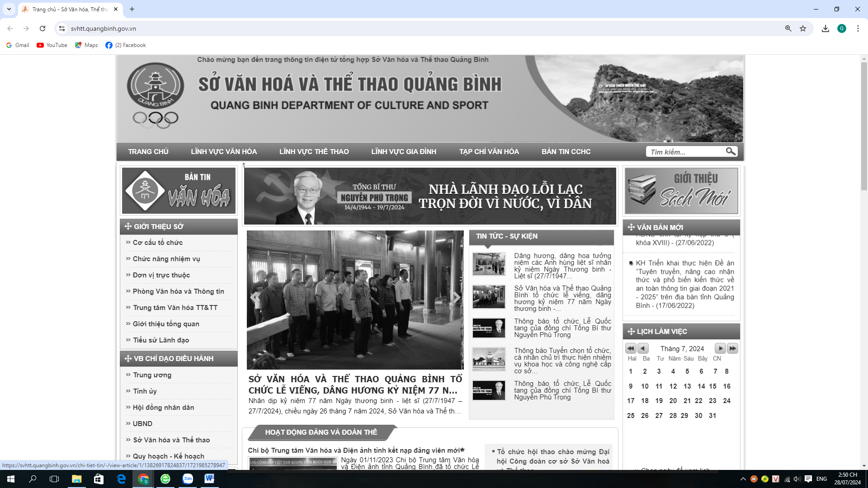
Task: Open the Hội đồng nhân dân link
Action: pyautogui.click(x=163, y=408)
